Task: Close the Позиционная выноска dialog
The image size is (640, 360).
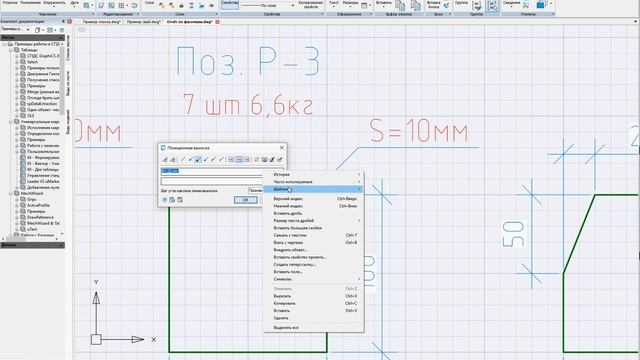Action: pyautogui.click(x=282, y=148)
